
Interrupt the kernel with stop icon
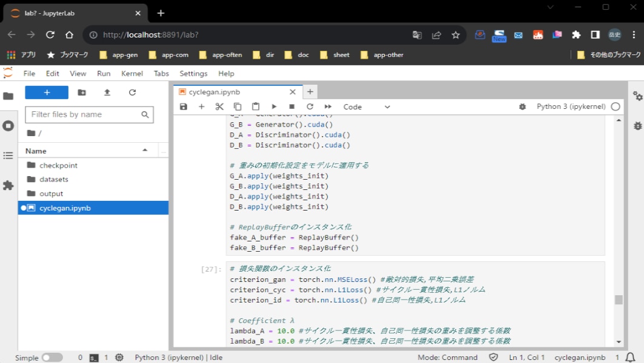click(x=291, y=106)
